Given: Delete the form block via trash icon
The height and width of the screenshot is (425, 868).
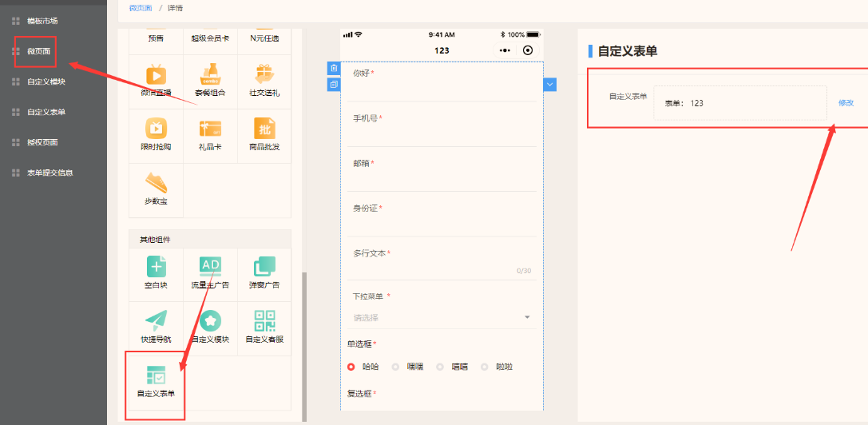Looking at the screenshot, I should tap(334, 68).
